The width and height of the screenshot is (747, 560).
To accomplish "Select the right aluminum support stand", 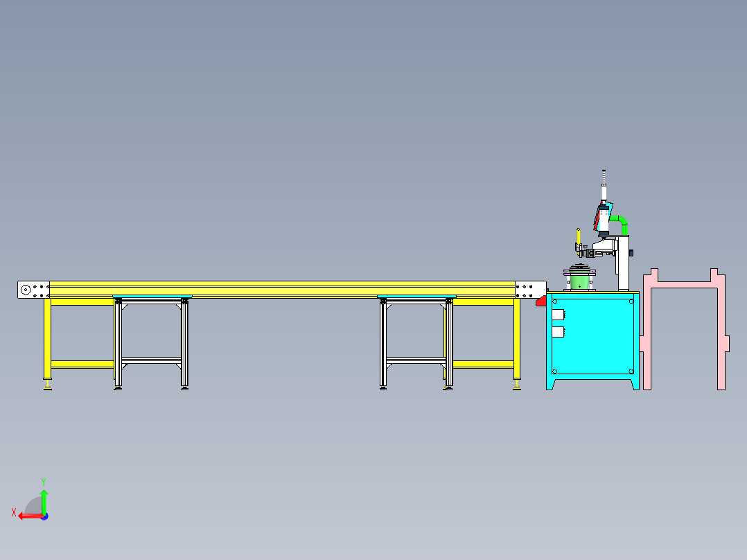I will pos(417,343).
